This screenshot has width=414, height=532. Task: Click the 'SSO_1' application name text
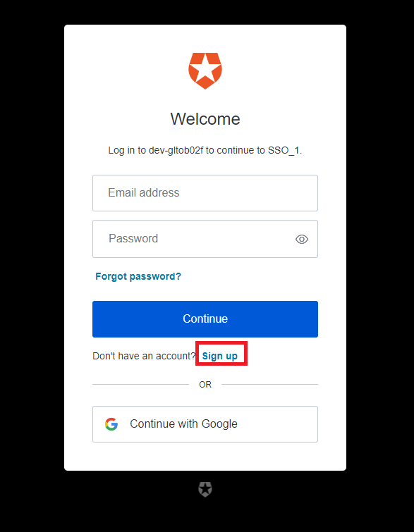point(284,150)
